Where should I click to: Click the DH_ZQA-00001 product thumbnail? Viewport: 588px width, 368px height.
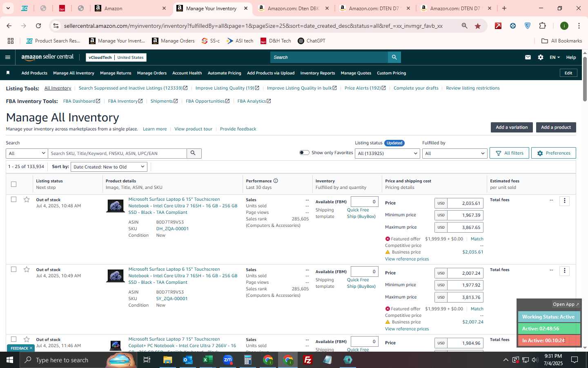pyautogui.click(x=116, y=206)
